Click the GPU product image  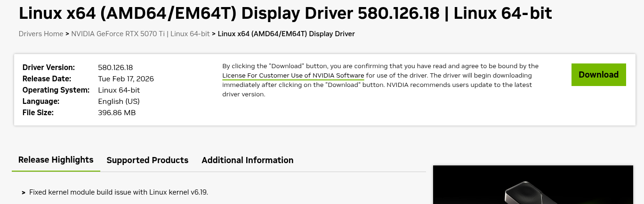(533, 185)
